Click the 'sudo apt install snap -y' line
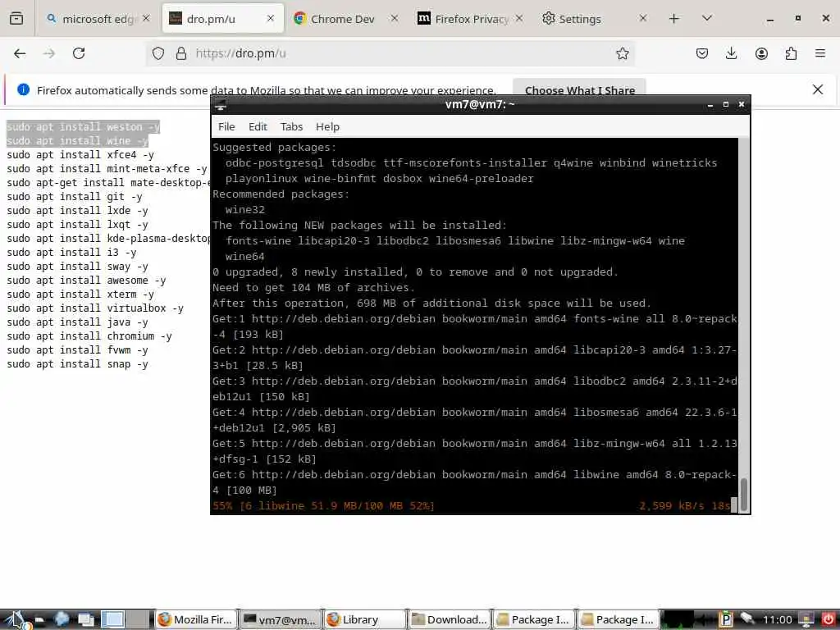The width and height of the screenshot is (840, 630). pos(77,363)
